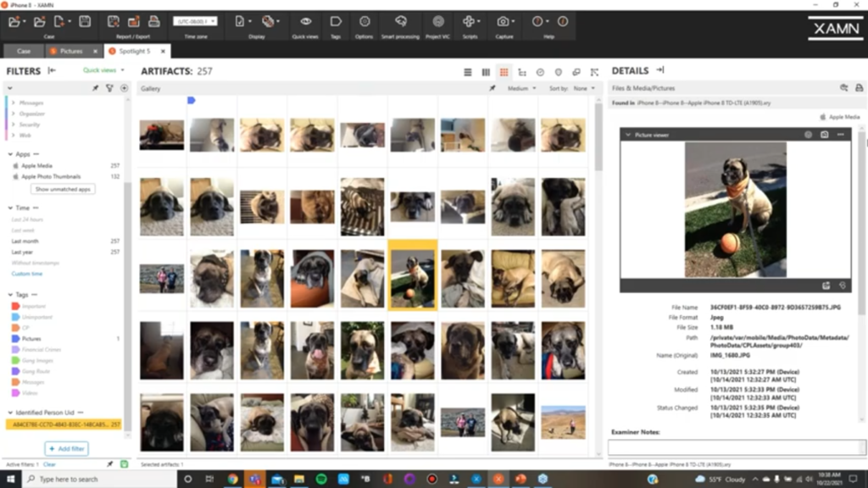Viewport: 868px width, 488px height.
Task: Toggle the Apple Media app filter
Action: [x=36, y=165]
